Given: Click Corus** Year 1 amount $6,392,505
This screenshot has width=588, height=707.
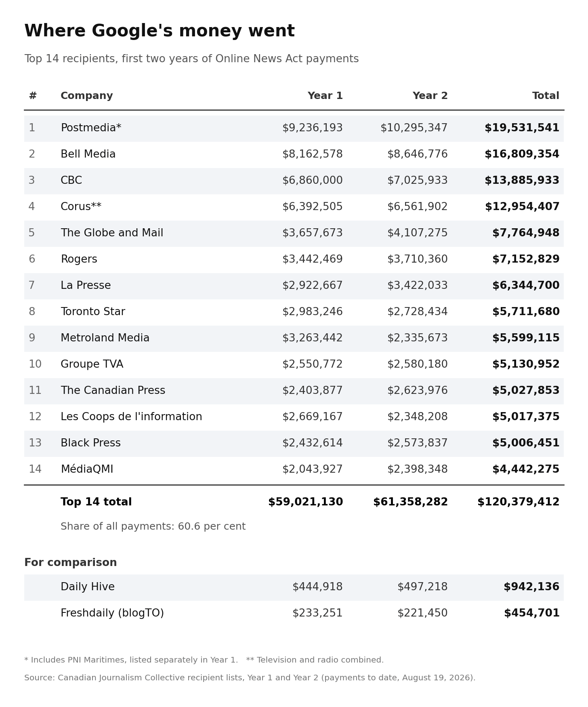Looking at the screenshot, I should [312, 207].
